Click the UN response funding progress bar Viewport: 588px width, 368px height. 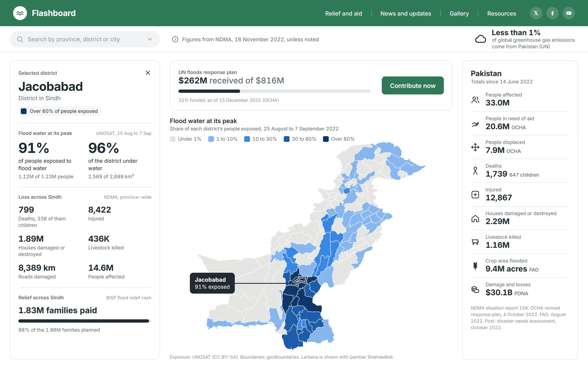pyautogui.click(x=274, y=91)
